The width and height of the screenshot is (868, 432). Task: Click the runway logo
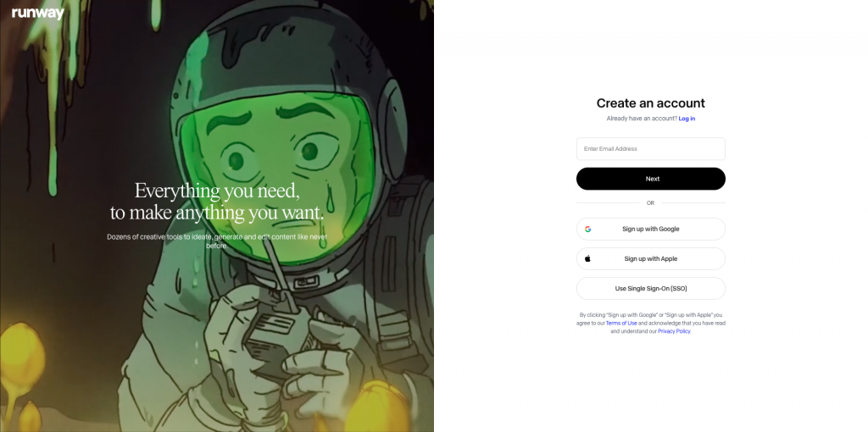(37, 14)
